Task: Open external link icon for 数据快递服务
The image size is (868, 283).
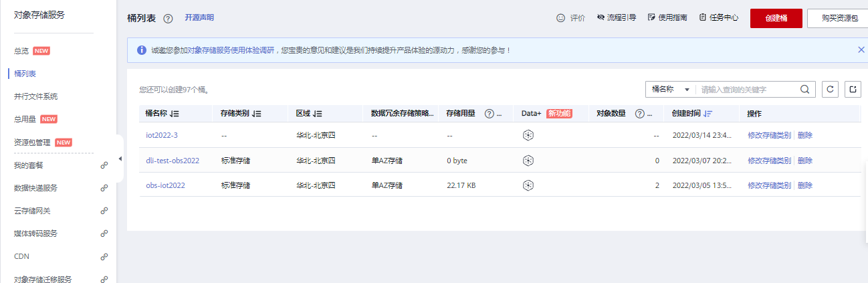Action: (x=104, y=188)
